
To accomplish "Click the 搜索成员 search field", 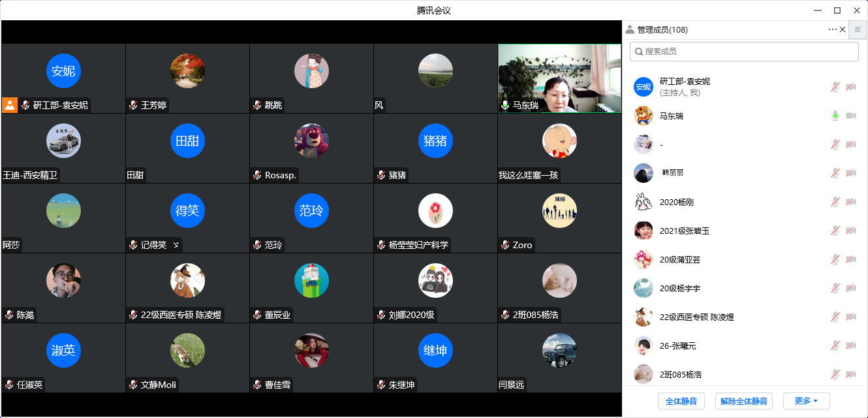I will [x=744, y=52].
